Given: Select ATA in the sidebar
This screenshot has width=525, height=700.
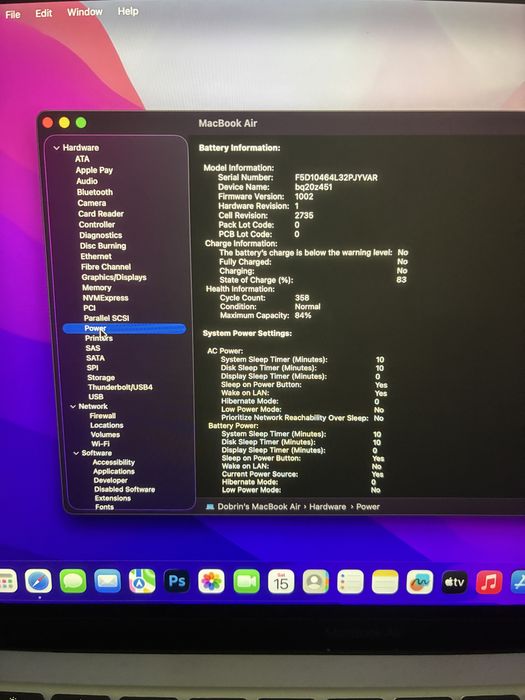Looking at the screenshot, I should 82,159.
